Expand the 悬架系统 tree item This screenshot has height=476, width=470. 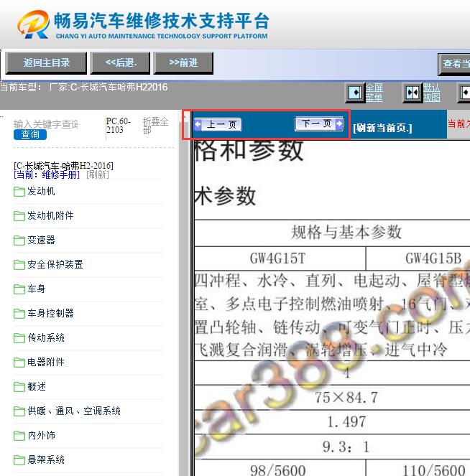(46, 460)
